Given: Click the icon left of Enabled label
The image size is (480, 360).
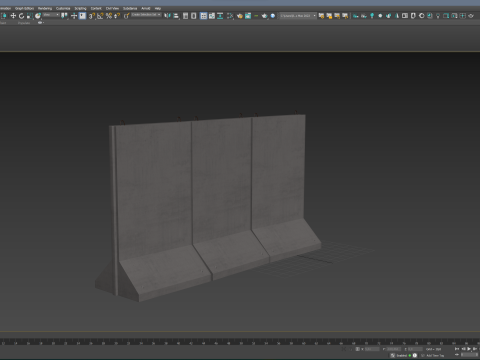Looking at the screenshot, I should pos(392,355).
